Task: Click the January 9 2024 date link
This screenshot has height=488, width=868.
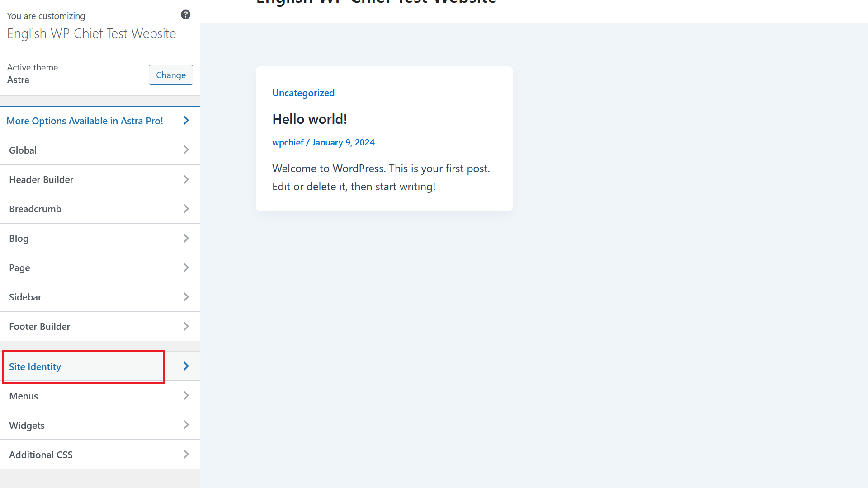Action: pos(343,142)
